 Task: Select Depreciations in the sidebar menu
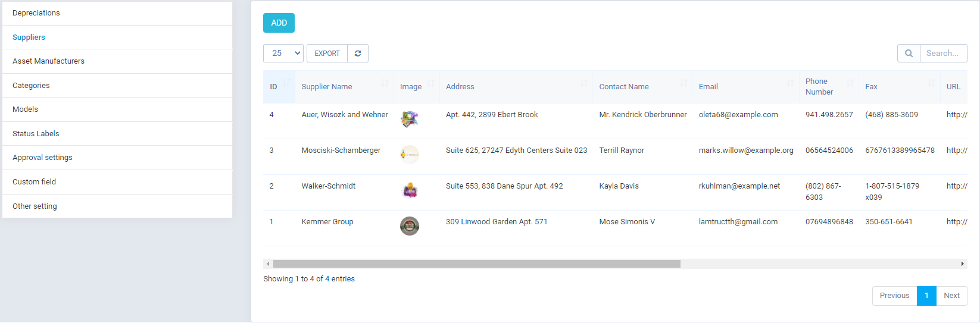[x=36, y=13]
